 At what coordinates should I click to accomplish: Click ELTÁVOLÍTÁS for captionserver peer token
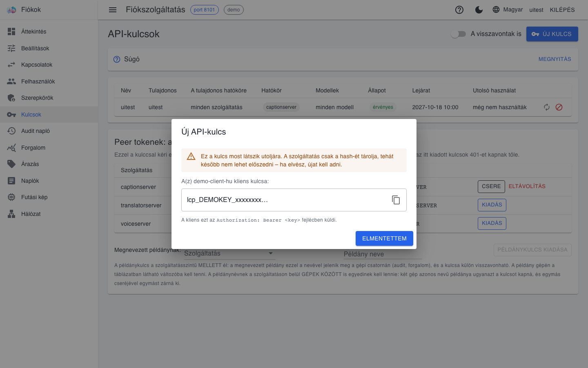(x=527, y=186)
